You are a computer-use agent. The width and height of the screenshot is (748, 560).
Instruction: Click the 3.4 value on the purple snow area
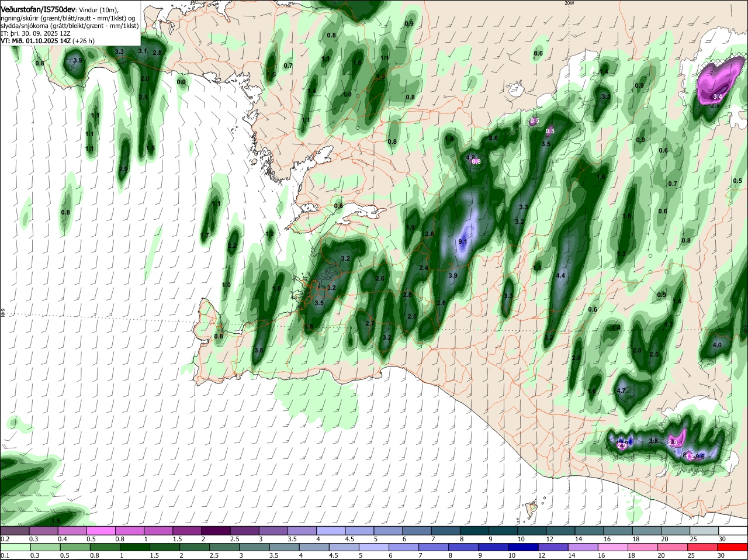click(x=718, y=96)
